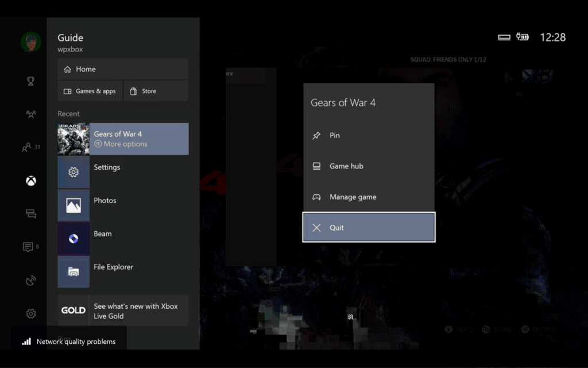
Task: Click the Gears of War 4 menu title
Action: click(x=343, y=102)
